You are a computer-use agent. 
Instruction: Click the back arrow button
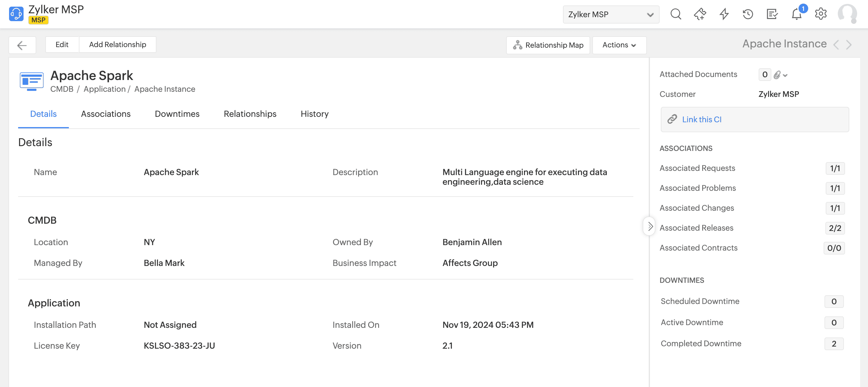click(22, 45)
